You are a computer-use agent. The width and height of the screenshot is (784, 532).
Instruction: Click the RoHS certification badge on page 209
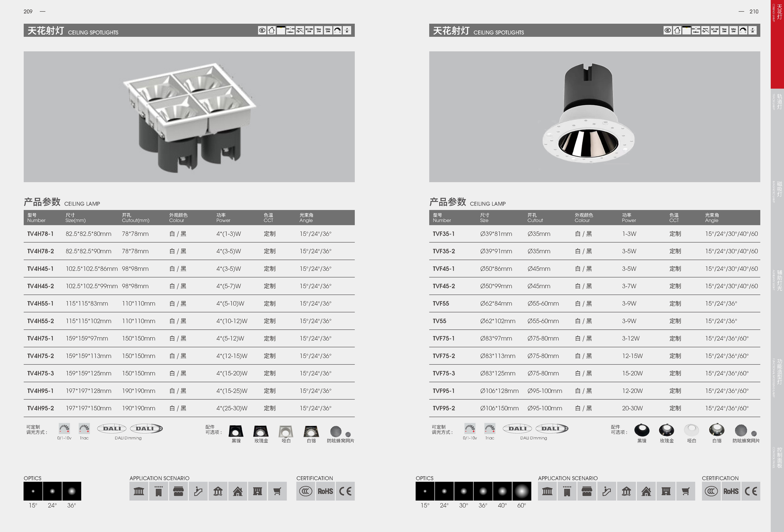point(325,491)
